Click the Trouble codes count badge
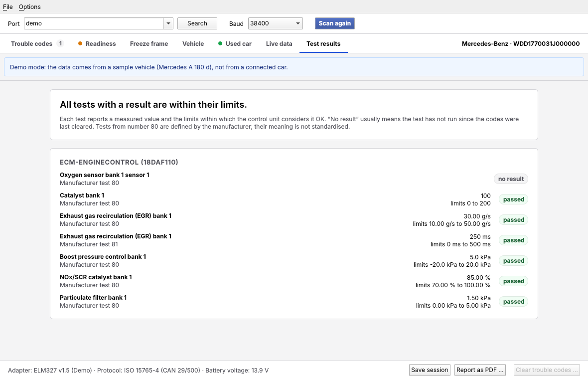The height and width of the screenshot is (379, 588). tap(60, 43)
